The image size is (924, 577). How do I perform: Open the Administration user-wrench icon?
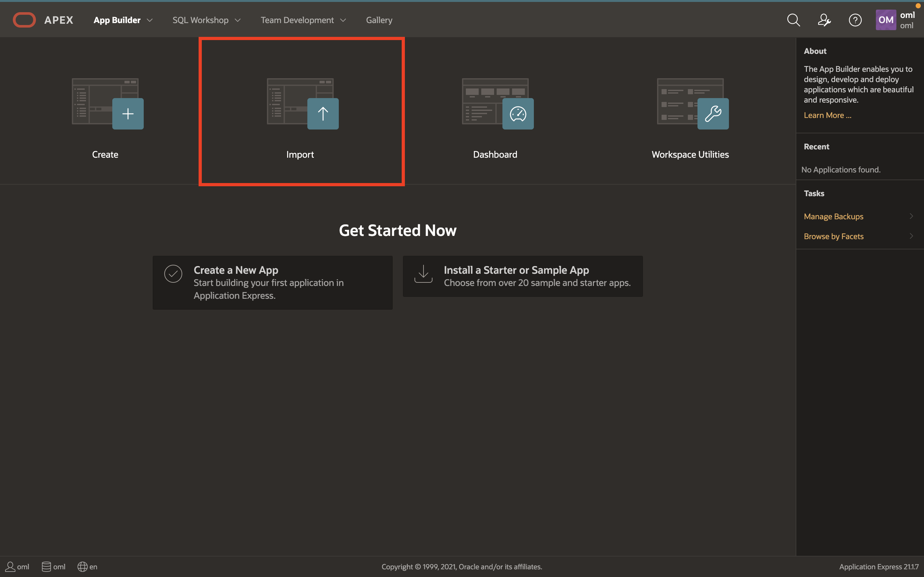tap(824, 20)
